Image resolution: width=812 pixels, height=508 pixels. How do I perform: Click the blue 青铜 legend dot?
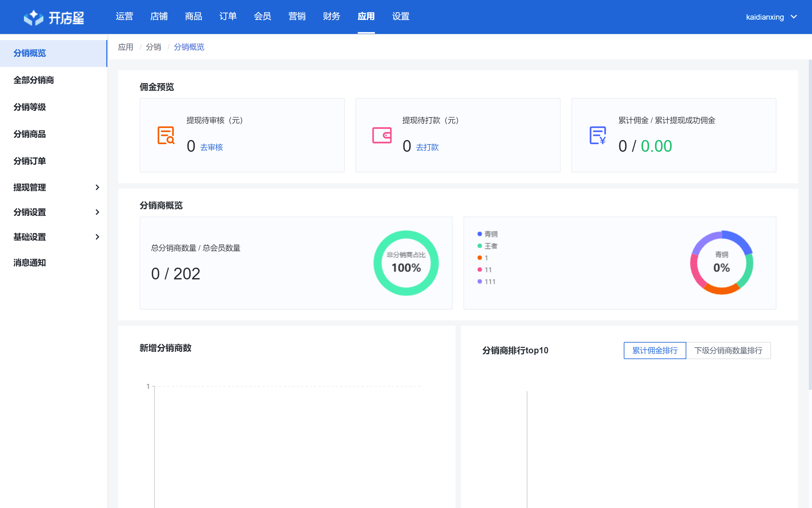click(x=480, y=234)
